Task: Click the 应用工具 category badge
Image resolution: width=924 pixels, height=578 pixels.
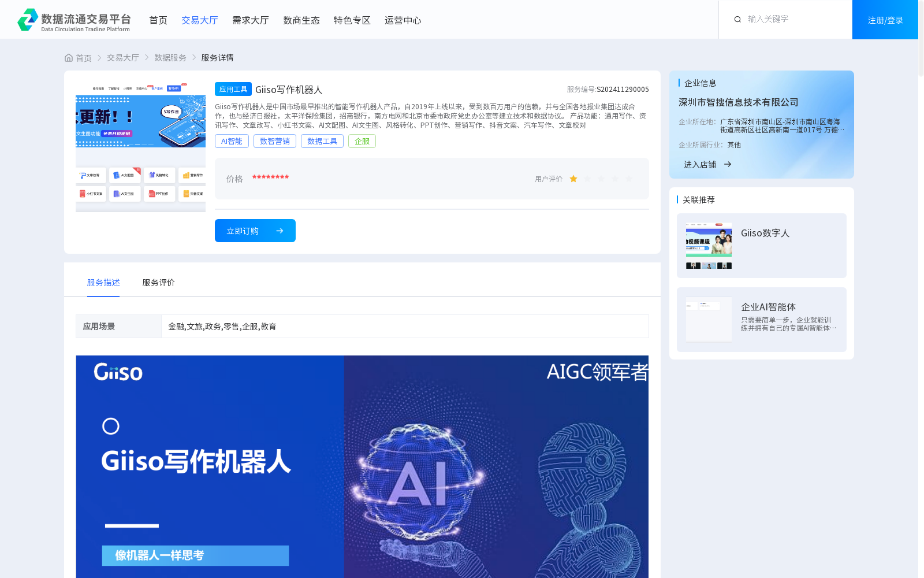Action: 233,89
